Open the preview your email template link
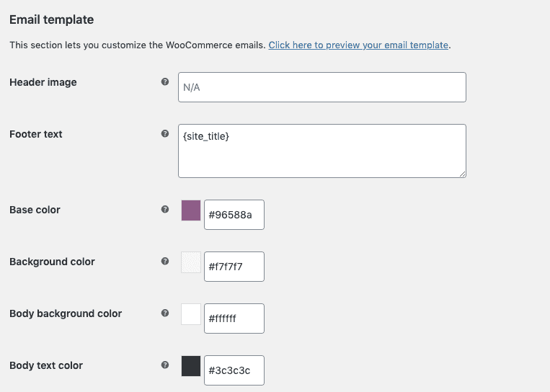550x392 pixels. (x=358, y=45)
